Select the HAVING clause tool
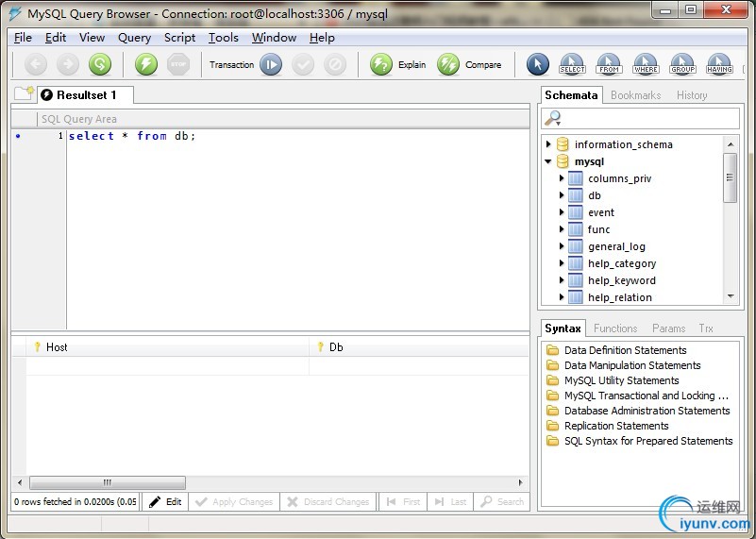The image size is (756, 539). tap(719, 64)
